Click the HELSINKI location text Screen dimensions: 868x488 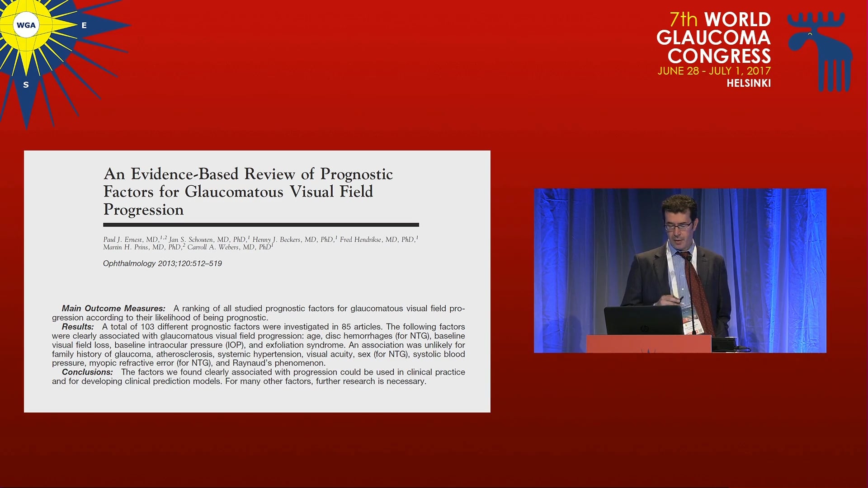[748, 84]
